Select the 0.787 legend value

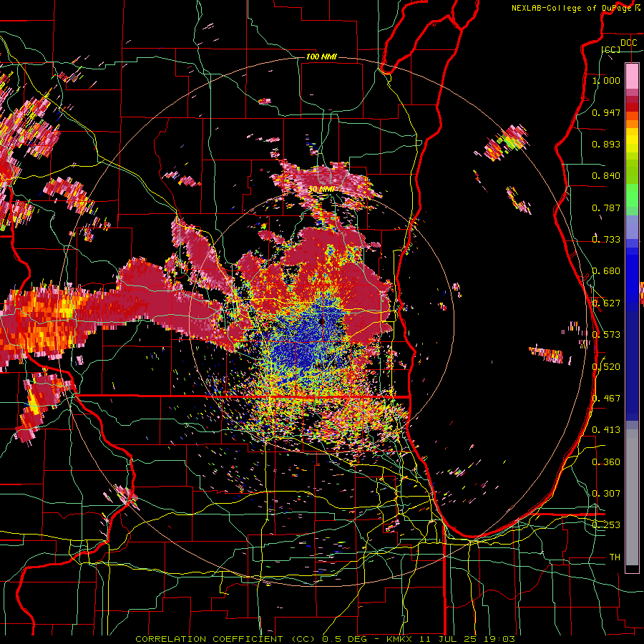[606, 208]
